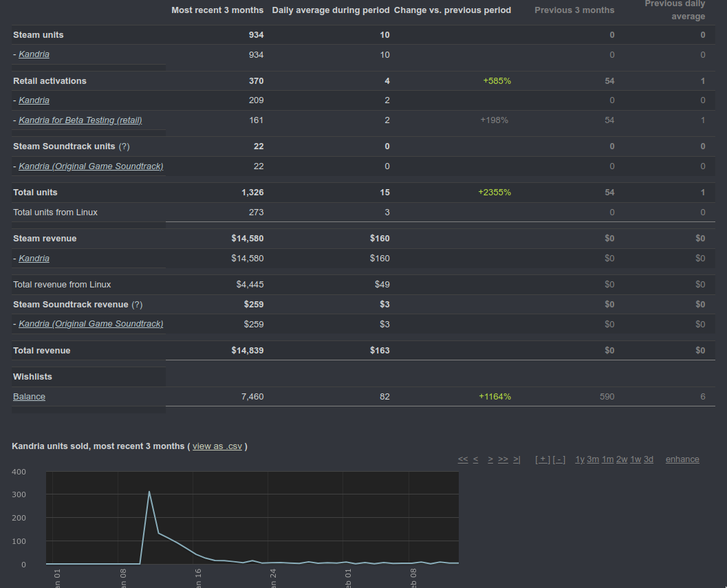Select the 7,460 wishlist balance value

pos(252,397)
